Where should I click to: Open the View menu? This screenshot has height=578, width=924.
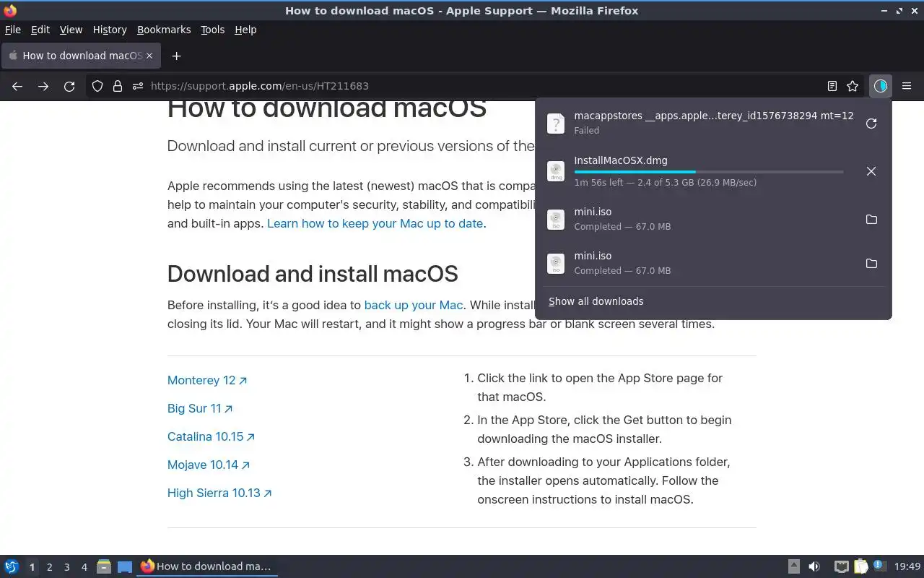71,30
